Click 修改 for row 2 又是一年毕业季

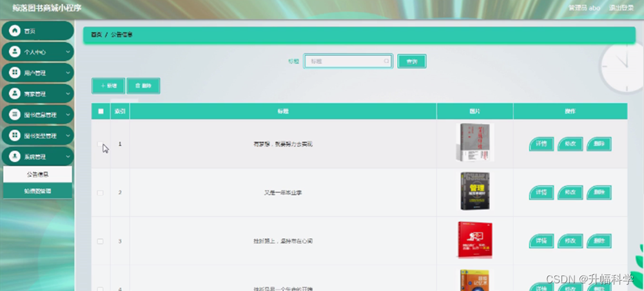pyautogui.click(x=570, y=192)
